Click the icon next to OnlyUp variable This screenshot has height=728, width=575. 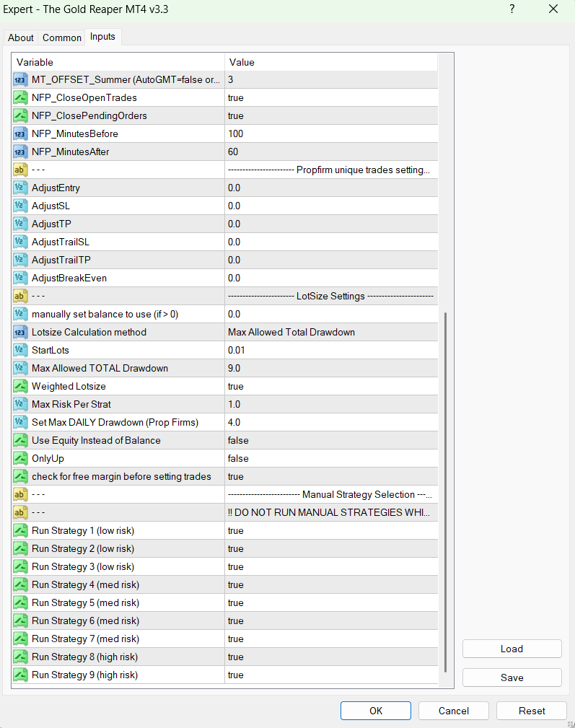(x=20, y=458)
